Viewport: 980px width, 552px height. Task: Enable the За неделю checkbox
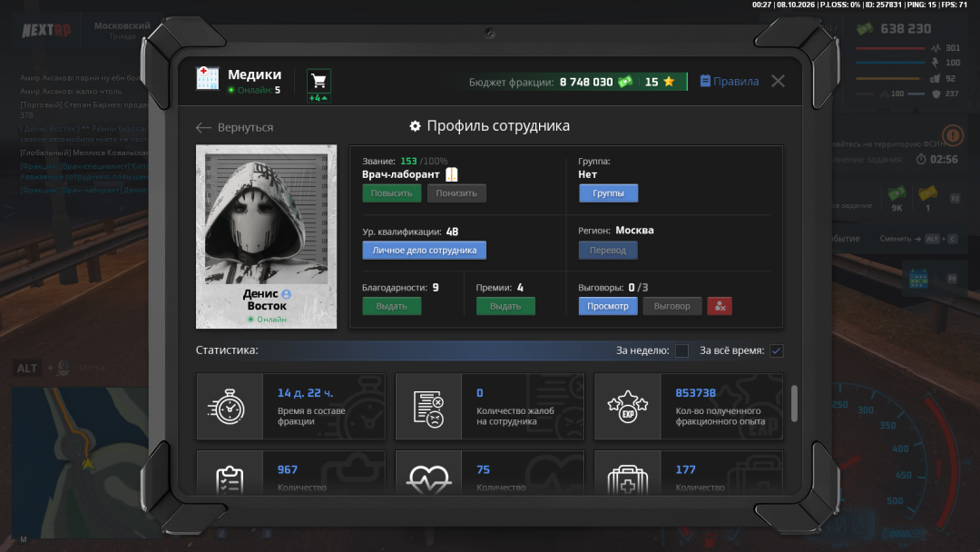[681, 350]
